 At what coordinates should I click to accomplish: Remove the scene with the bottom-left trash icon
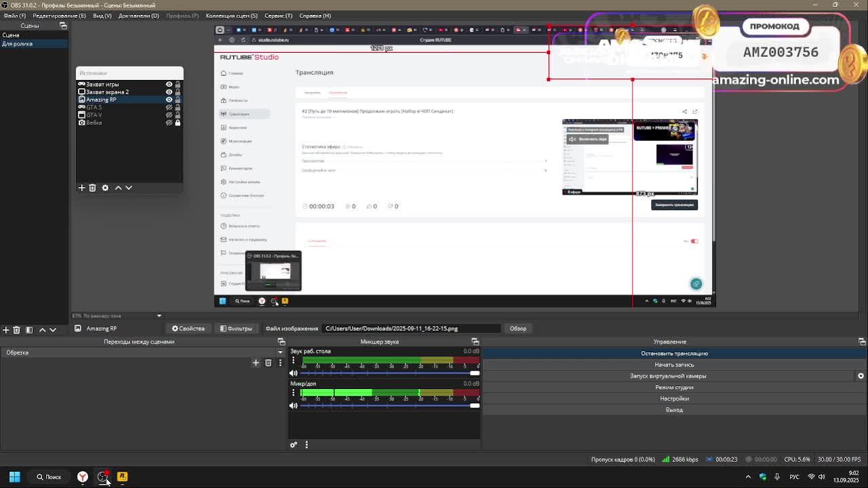click(17, 330)
